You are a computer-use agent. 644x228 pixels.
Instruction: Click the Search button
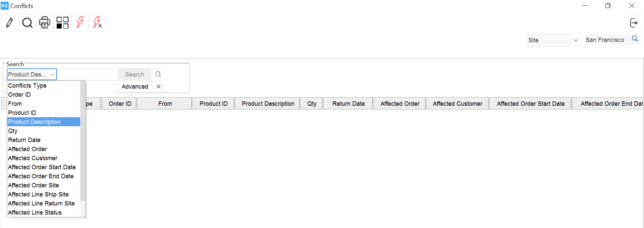135,74
